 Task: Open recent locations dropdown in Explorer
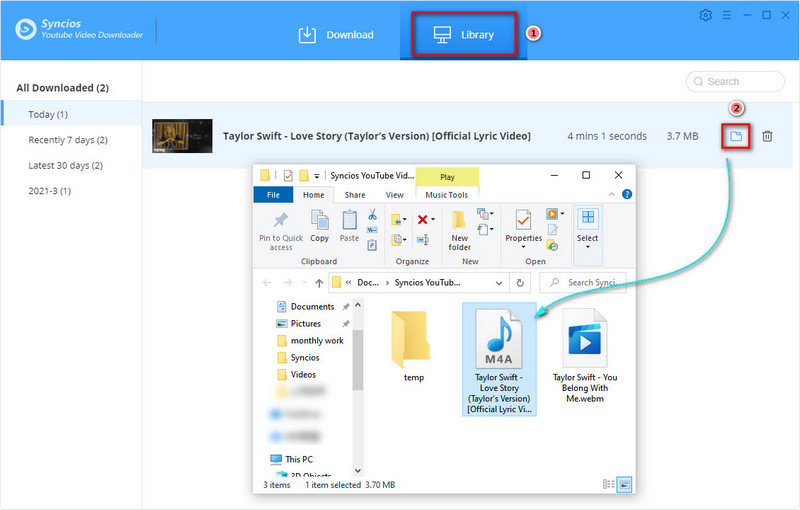[x=305, y=283]
